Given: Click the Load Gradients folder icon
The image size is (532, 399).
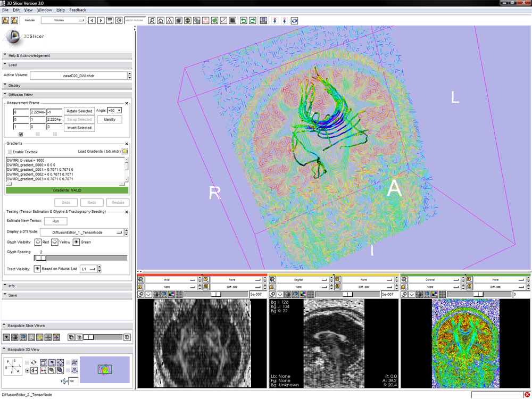Looking at the screenshot, I should [125, 152].
